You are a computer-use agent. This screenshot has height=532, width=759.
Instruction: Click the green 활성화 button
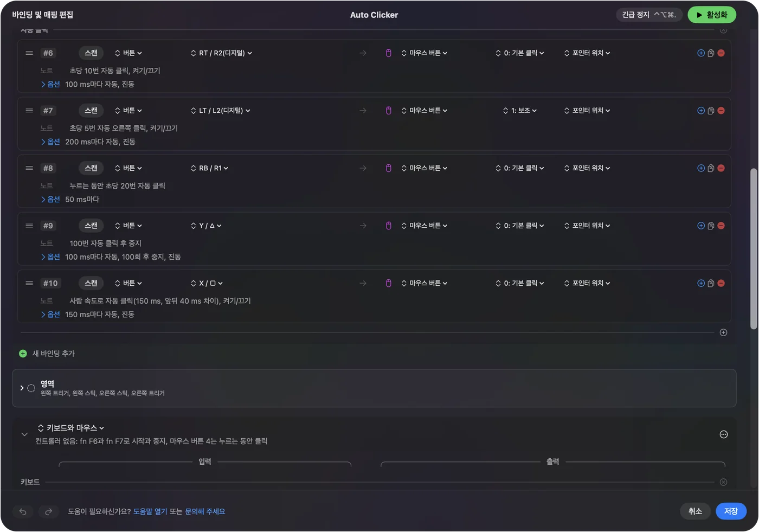point(712,15)
